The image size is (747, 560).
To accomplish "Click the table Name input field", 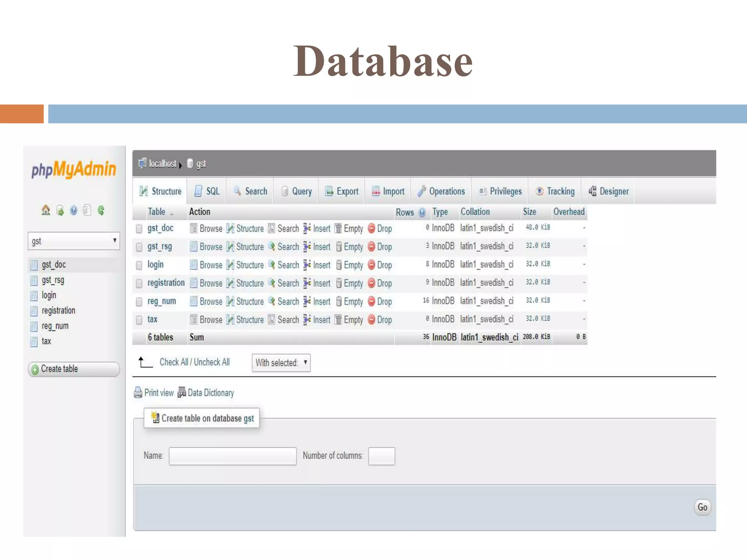I will (233, 456).
